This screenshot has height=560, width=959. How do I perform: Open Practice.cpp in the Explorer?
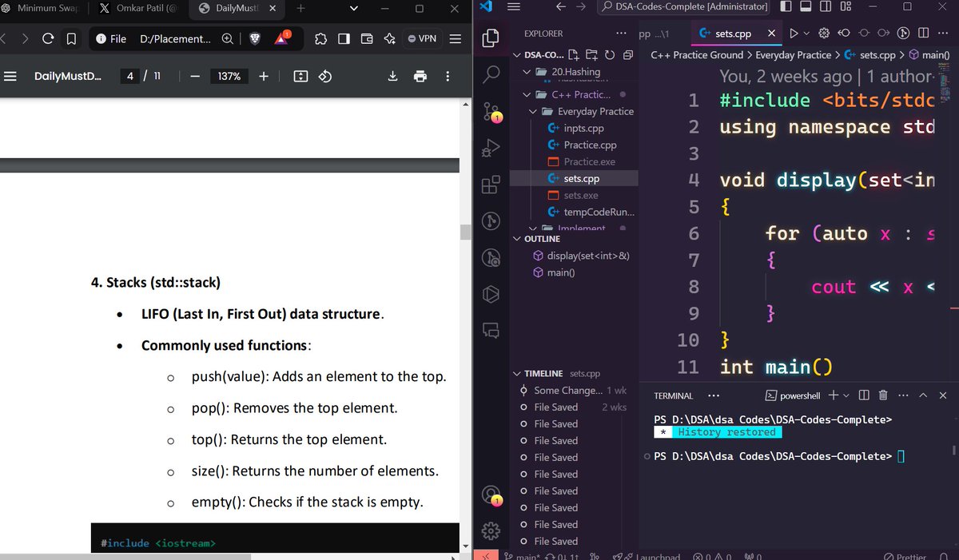click(591, 145)
